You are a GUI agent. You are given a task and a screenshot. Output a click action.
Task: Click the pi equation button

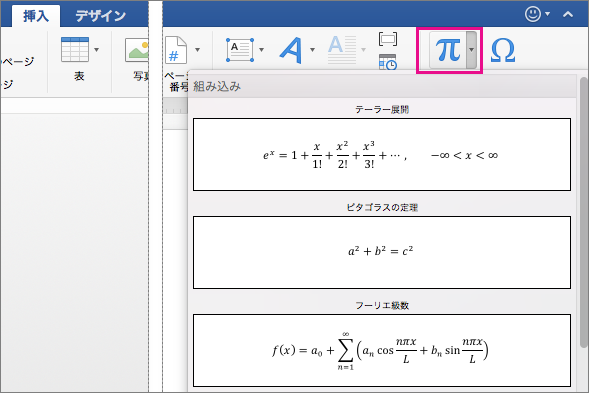(x=448, y=50)
